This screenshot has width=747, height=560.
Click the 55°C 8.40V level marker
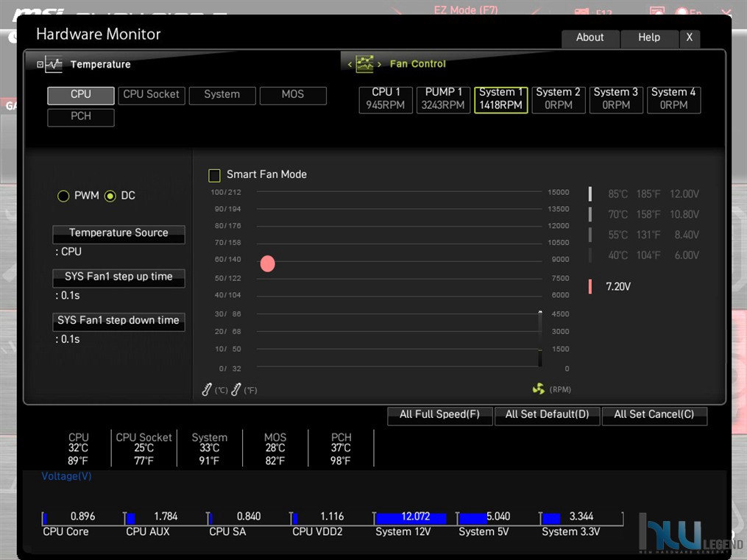pos(590,235)
